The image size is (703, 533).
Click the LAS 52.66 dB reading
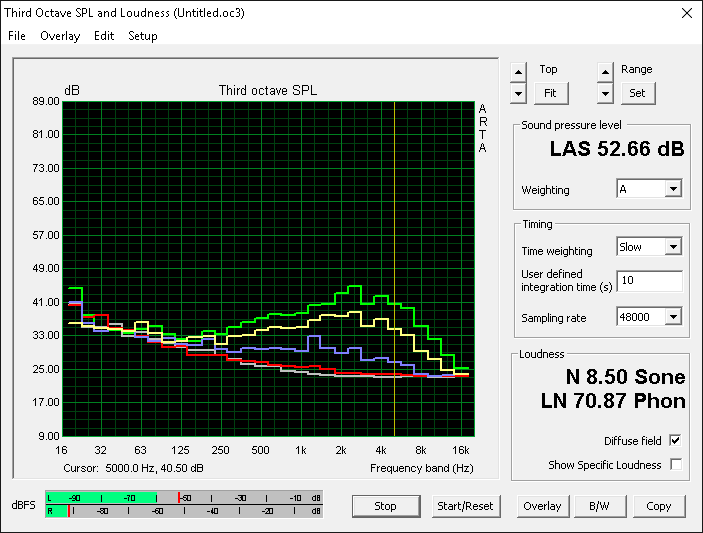click(617, 149)
